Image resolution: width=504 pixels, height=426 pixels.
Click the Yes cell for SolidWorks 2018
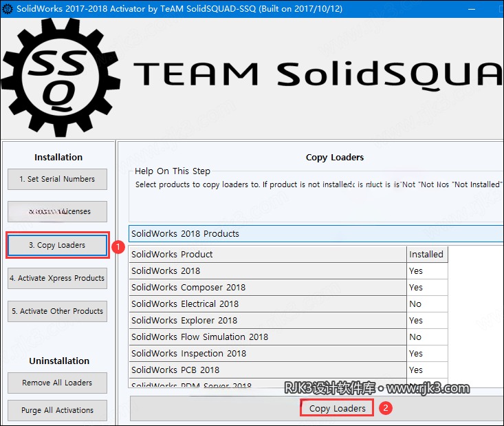click(427, 271)
